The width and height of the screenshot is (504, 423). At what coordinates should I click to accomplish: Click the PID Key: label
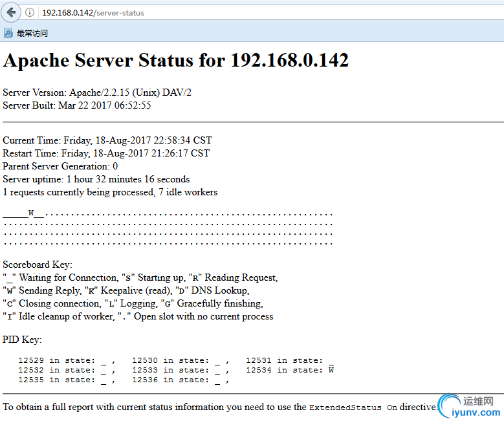tap(22, 340)
